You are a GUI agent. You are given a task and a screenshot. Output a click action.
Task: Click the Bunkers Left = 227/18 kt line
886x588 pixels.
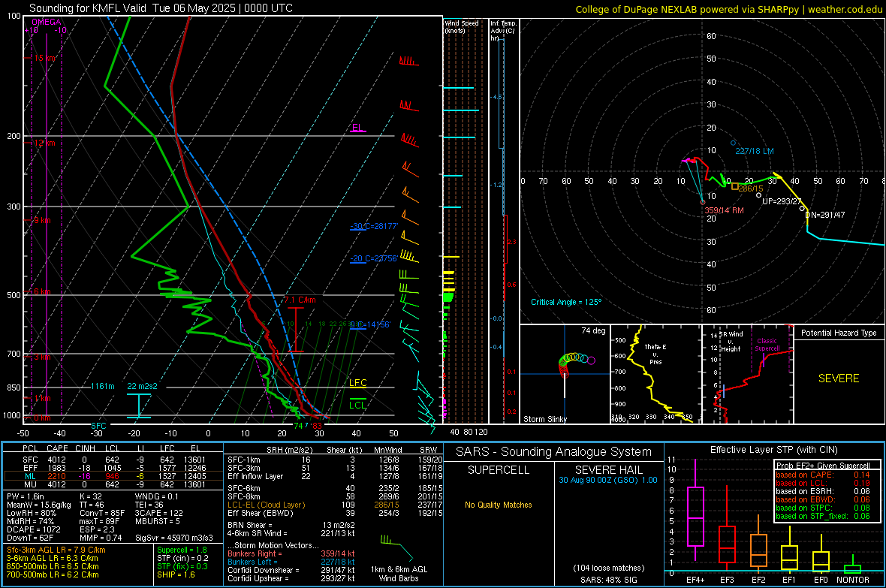pyautogui.click(x=291, y=562)
